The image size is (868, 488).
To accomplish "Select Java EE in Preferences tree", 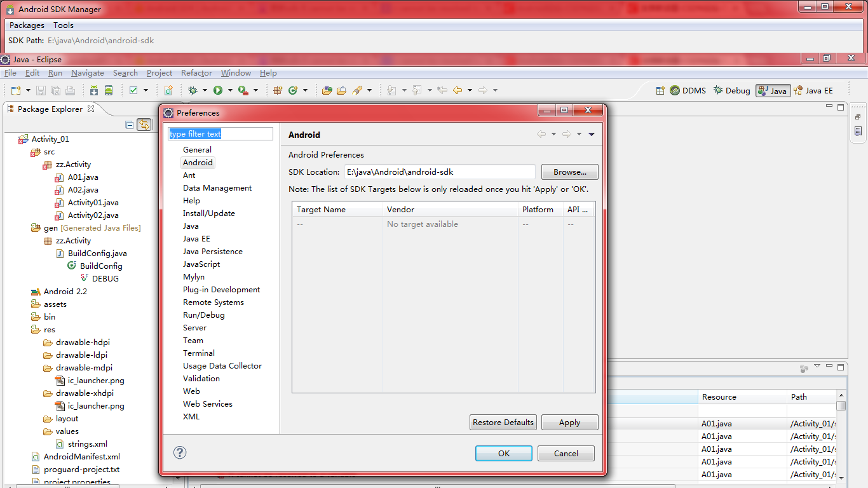I will [x=196, y=239].
